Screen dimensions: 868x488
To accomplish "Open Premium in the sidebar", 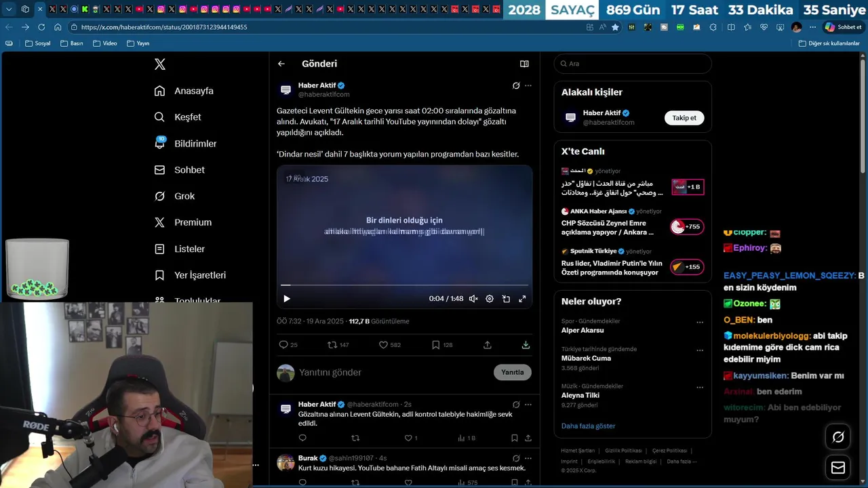I will pyautogui.click(x=183, y=222).
